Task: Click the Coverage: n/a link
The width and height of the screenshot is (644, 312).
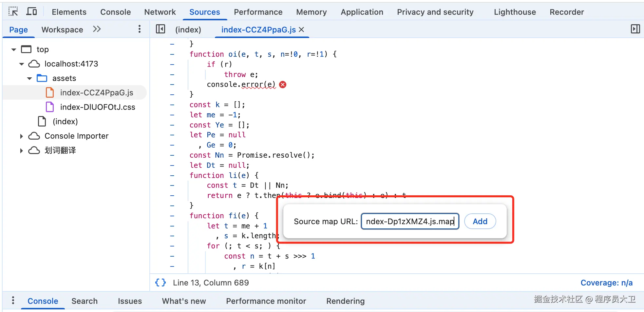Action: 606,283
